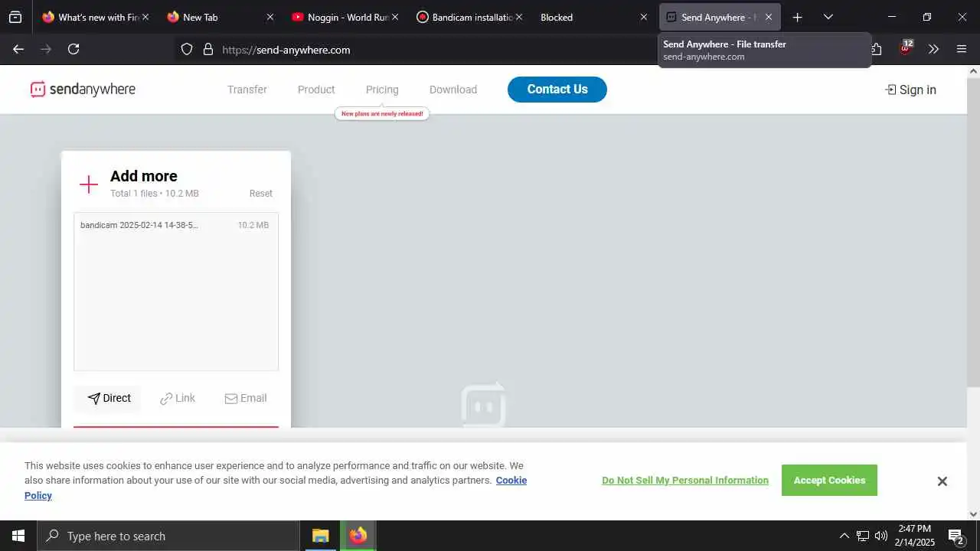This screenshot has width=980, height=551.
Task: Reload the page with refresh icon
Action: click(73, 49)
